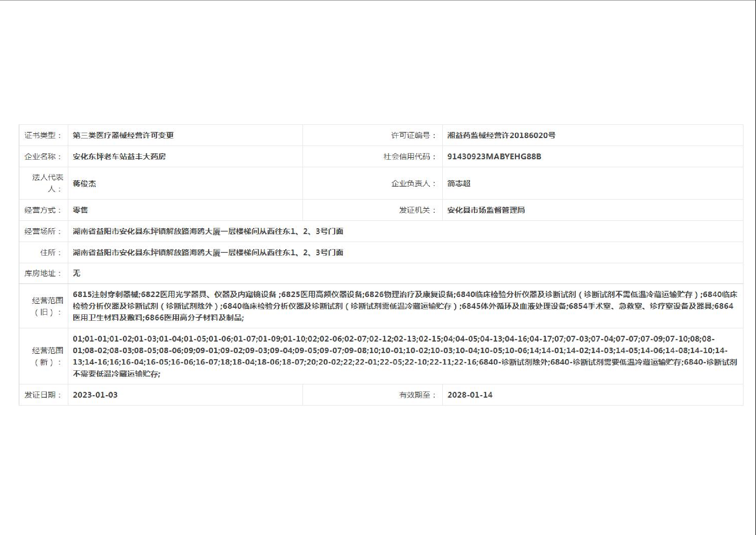Click business mode value 零售

click(80, 210)
